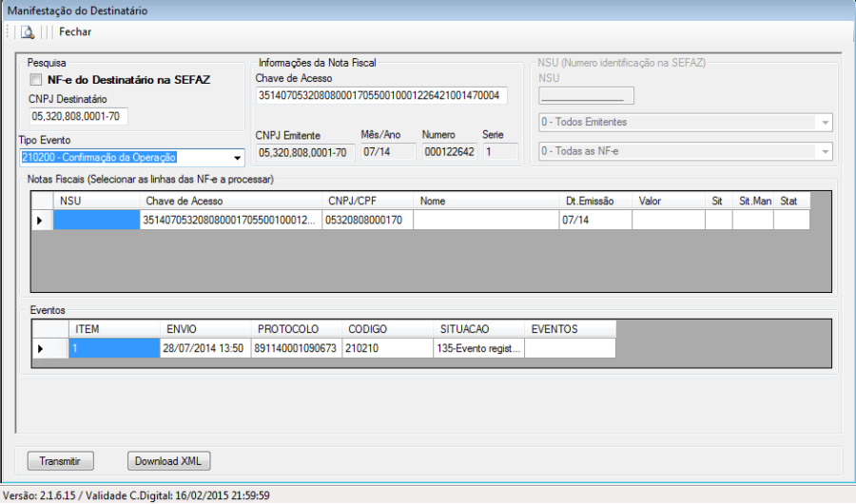
Task: Click the cell 135-Evento regist...
Action: (x=478, y=348)
